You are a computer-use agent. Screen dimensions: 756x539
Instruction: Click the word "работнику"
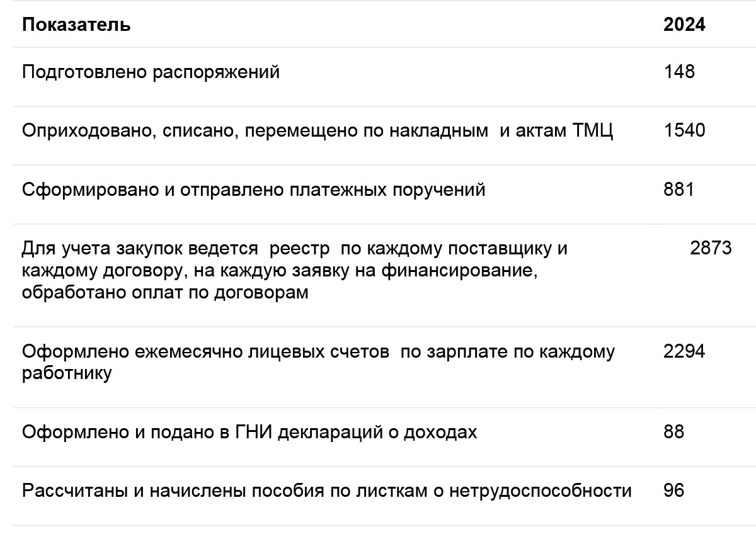pos(67,373)
